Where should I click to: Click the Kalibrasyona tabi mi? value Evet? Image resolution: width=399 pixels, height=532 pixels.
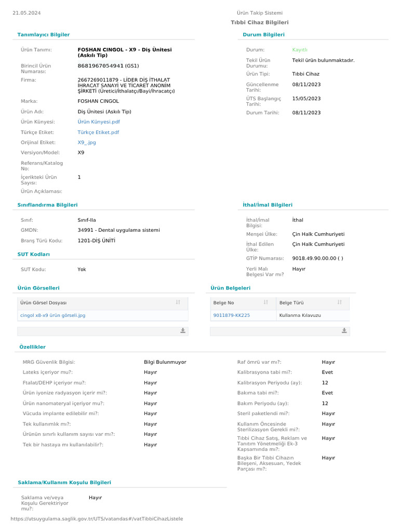(x=327, y=372)
